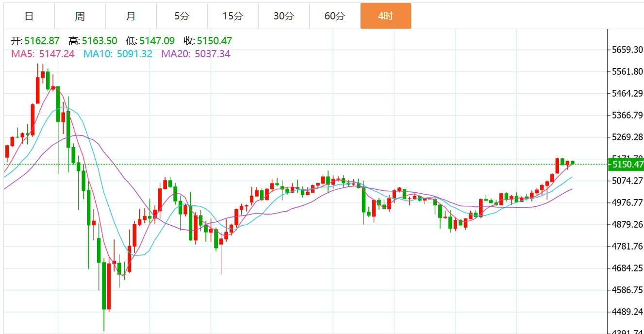Screen dimensions: 644x334
Task: Click the 5366.79 price axis label
Action: [x=627, y=115]
